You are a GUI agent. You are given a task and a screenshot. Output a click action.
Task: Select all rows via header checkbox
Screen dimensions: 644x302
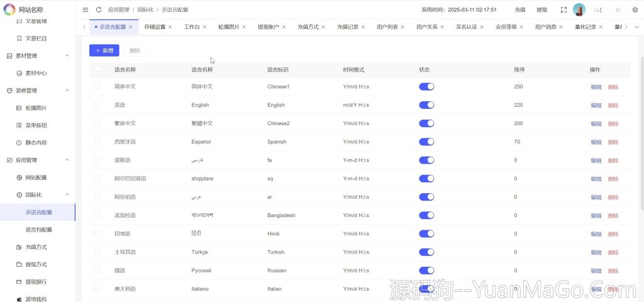point(97,69)
